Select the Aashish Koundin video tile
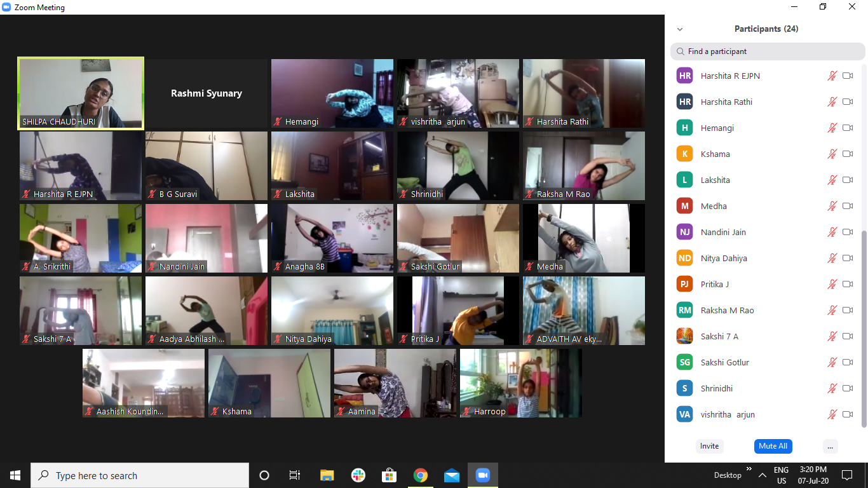 pyautogui.click(x=144, y=383)
